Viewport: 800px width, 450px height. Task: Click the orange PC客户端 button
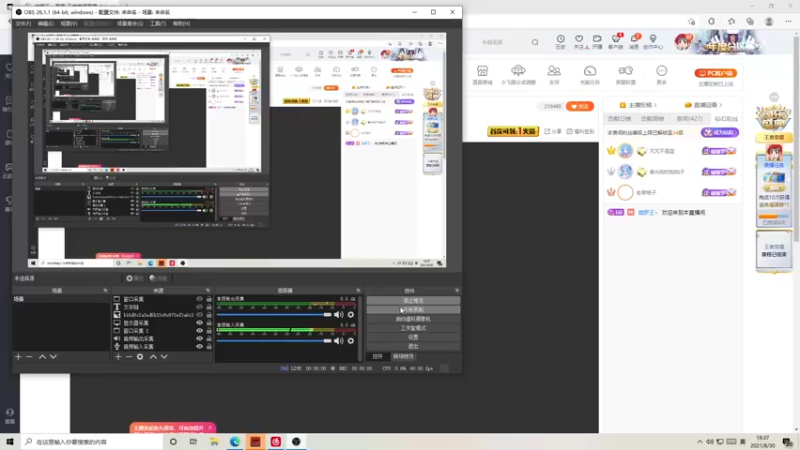click(x=715, y=73)
